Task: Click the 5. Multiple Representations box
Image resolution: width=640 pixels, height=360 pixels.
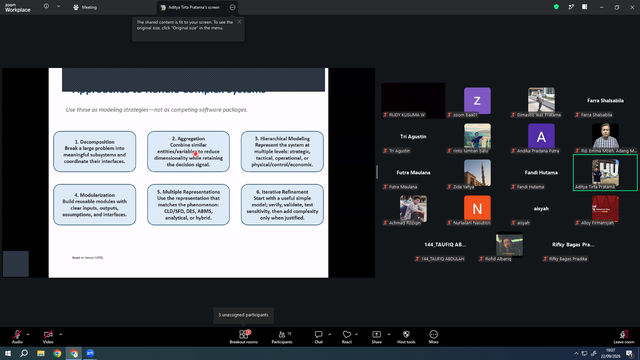Action: [189, 204]
